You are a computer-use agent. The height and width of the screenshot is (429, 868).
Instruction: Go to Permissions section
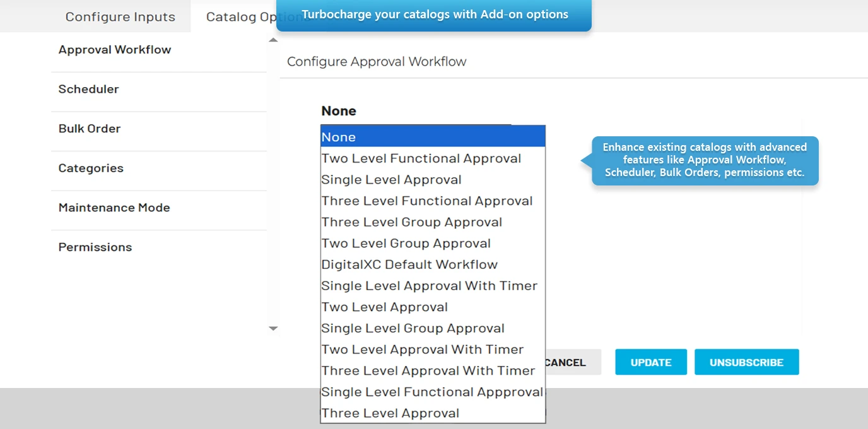click(95, 247)
